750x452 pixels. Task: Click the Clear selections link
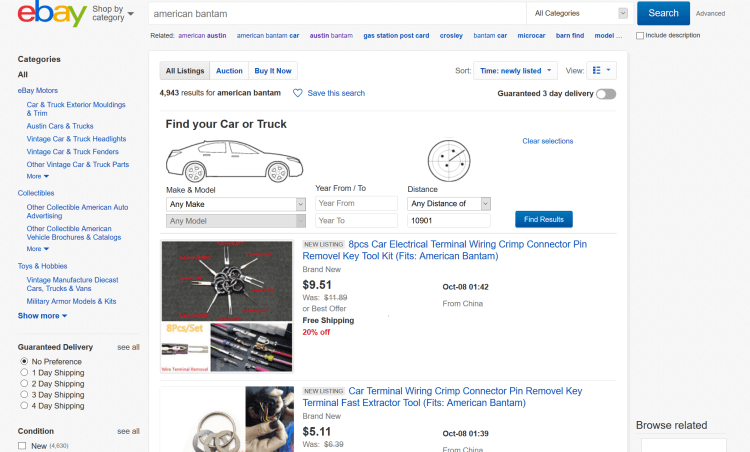point(547,141)
